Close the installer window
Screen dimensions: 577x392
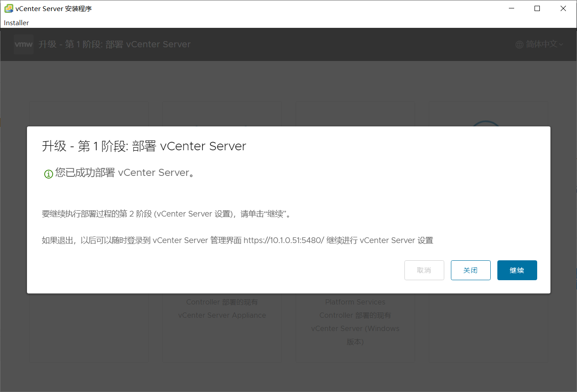click(563, 8)
